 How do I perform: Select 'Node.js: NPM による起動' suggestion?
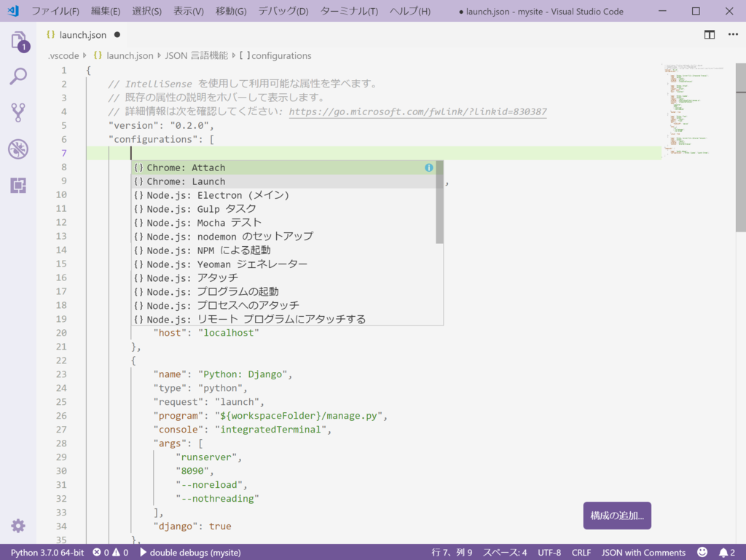coord(283,250)
